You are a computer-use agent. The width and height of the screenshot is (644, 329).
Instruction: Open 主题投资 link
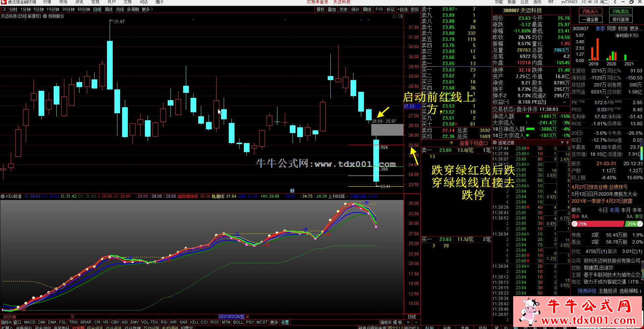(x=608, y=291)
